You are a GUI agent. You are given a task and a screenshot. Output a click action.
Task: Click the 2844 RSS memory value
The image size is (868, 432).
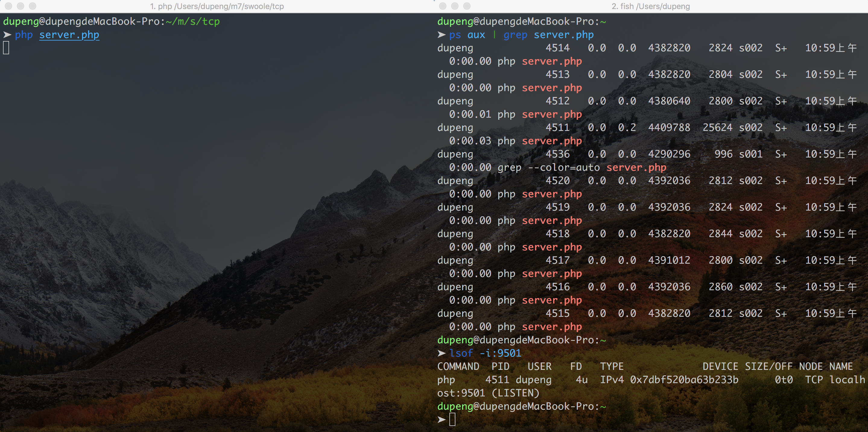tap(721, 234)
